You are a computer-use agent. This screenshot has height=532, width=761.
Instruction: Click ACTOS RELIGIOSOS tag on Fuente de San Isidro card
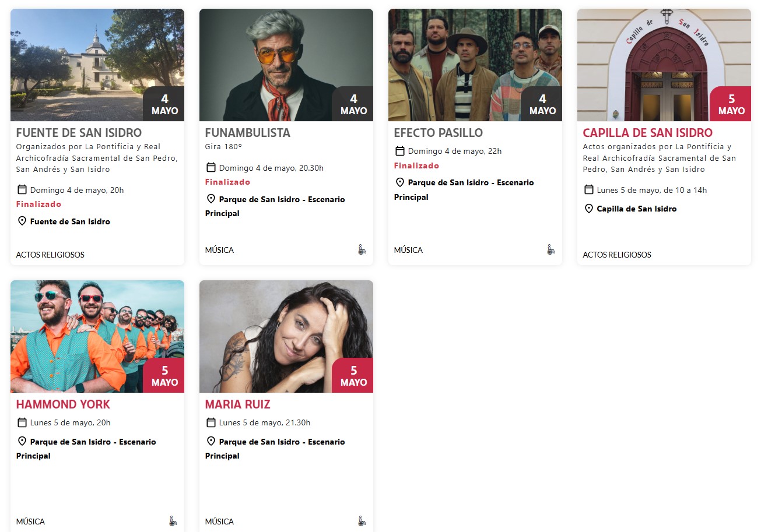[x=50, y=255]
